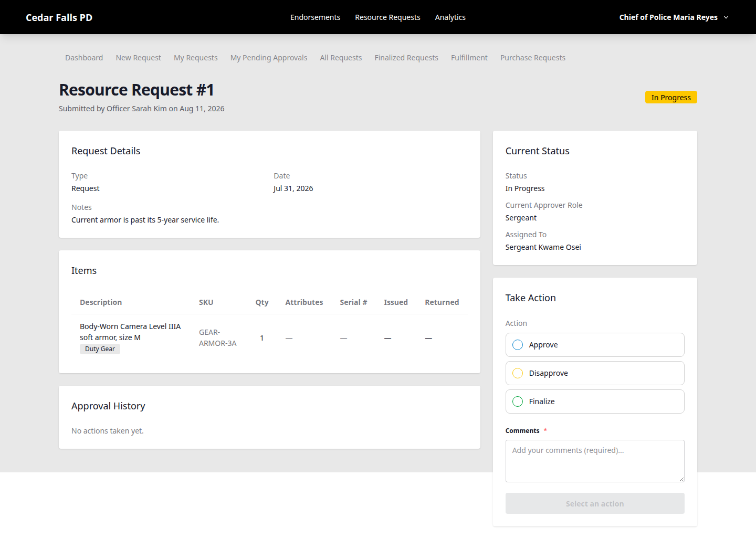The image size is (756, 539).
Task: Click the notes text about armor service life
Action: tap(145, 220)
